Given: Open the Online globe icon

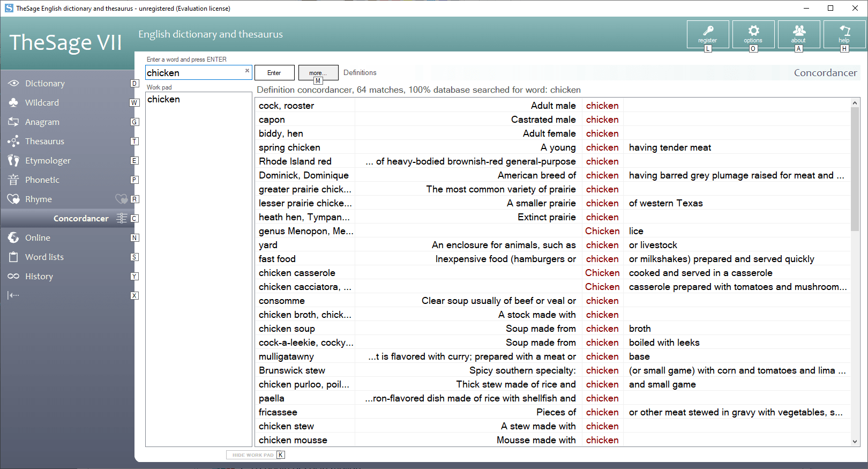Looking at the screenshot, I should coord(13,237).
